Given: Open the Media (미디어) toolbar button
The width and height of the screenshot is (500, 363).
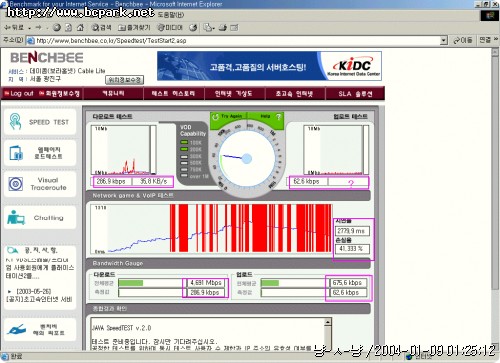Looking at the screenshot, I should click(x=170, y=28).
